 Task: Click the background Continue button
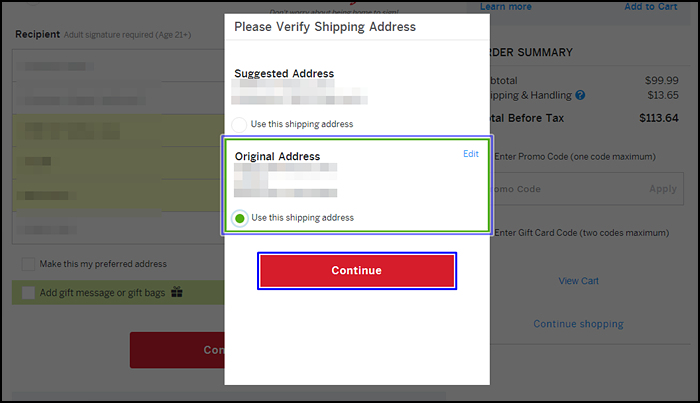coord(177,350)
